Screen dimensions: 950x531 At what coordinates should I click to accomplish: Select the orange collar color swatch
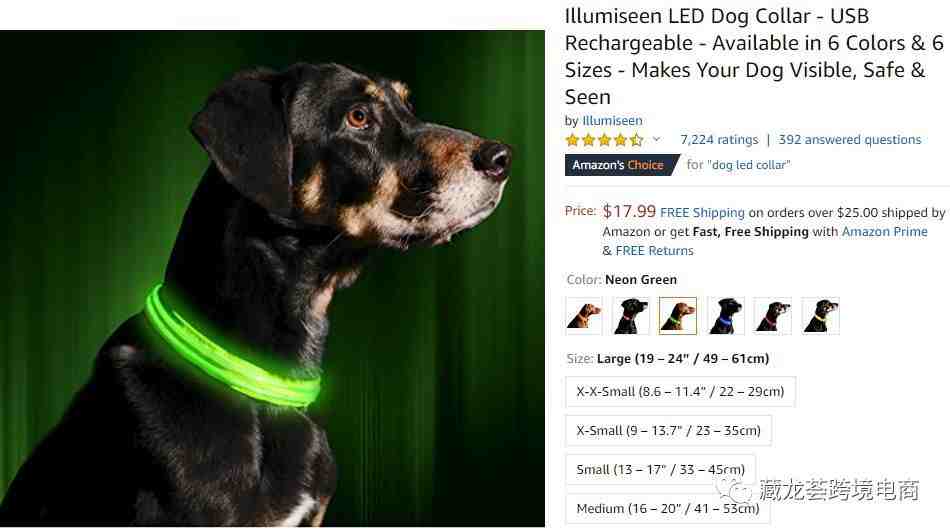pyautogui.click(x=583, y=316)
